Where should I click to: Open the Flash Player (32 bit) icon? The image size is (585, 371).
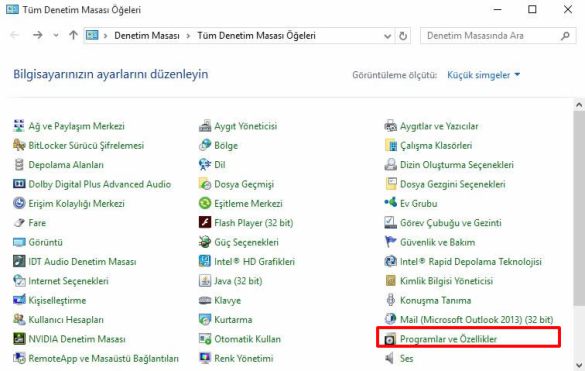coord(205,222)
